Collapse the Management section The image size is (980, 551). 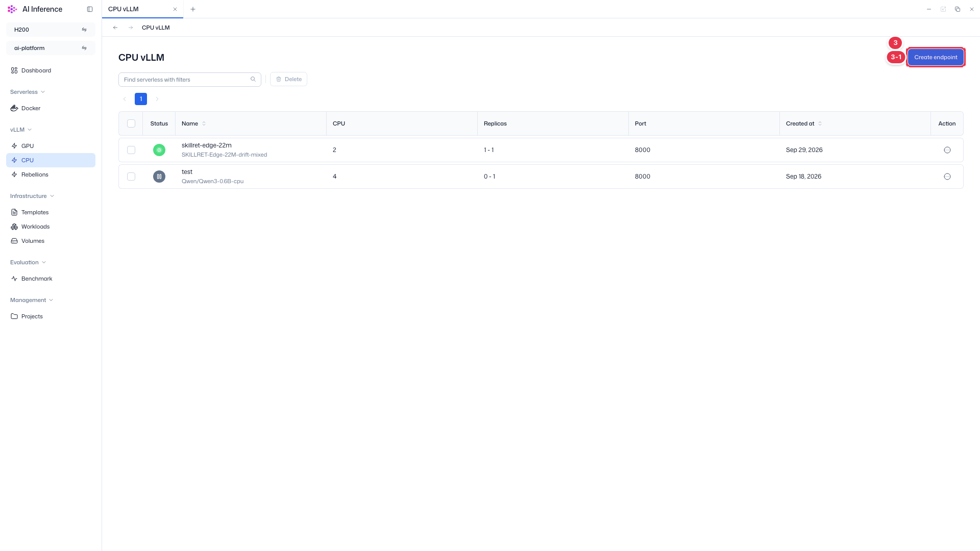[x=32, y=300]
